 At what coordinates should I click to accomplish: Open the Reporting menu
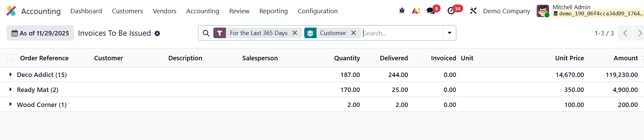273,11
